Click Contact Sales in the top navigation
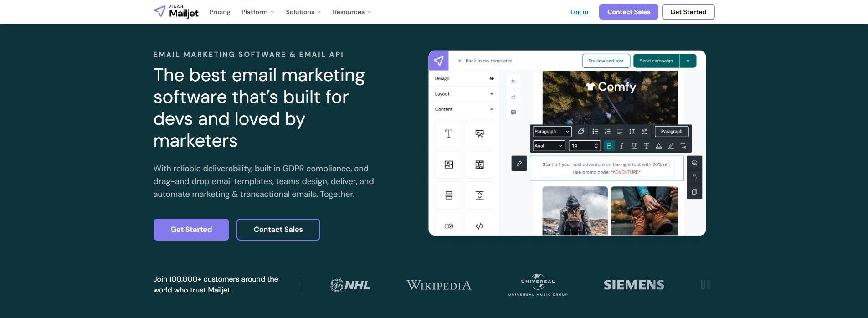This screenshot has height=318, width=868. [x=629, y=12]
